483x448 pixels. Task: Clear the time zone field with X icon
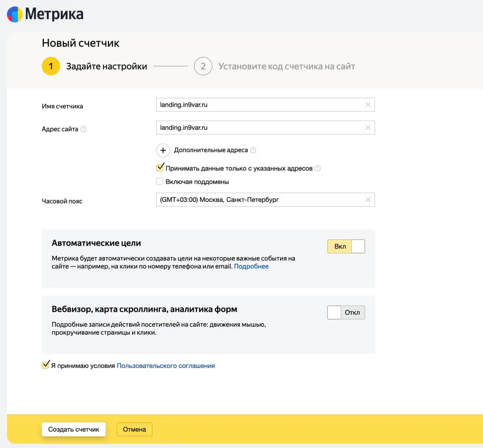pyautogui.click(x=368, y=200)
